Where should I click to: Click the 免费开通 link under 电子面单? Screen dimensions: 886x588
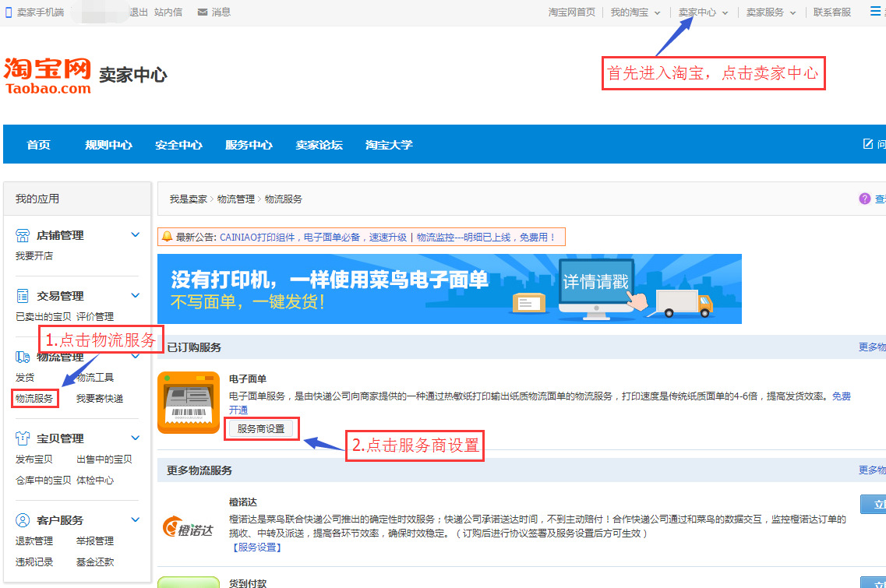pos(842,396)
